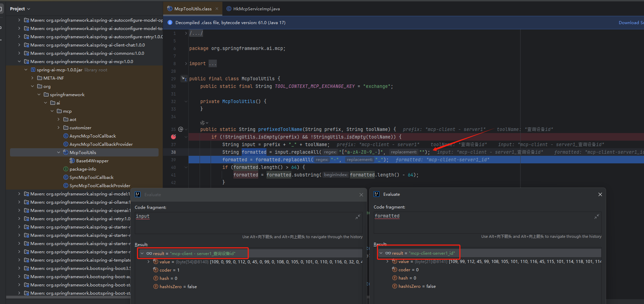Close the left Evaluate dialog
Screen dimensions: 644x304
tap(361, 195)
